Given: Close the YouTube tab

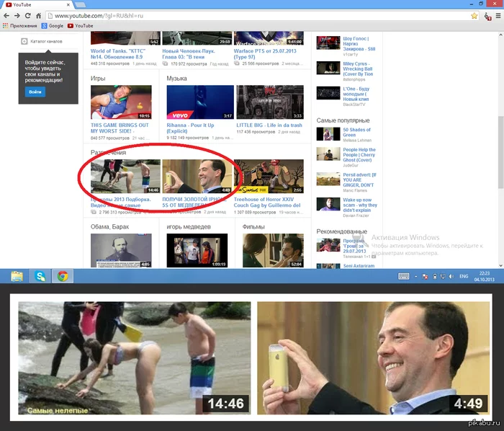Looking at the screenshot, I should point(68,5).
